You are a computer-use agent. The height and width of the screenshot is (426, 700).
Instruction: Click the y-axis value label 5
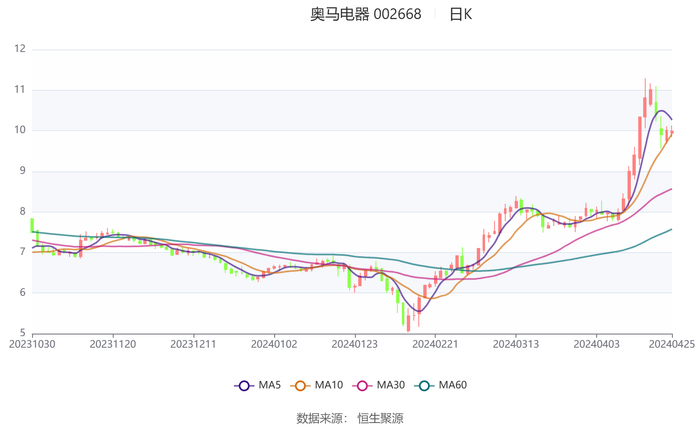click(x=22, y=333)
